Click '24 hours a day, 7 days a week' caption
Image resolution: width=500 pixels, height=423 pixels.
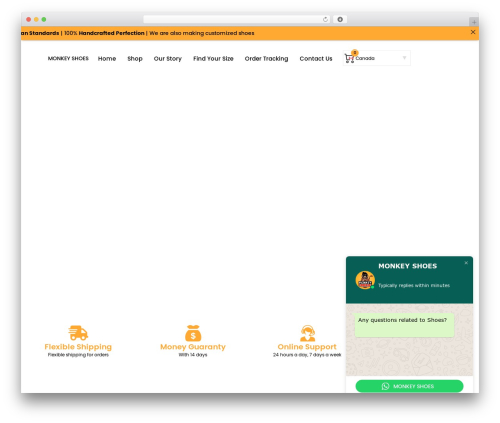click(307, 355)
